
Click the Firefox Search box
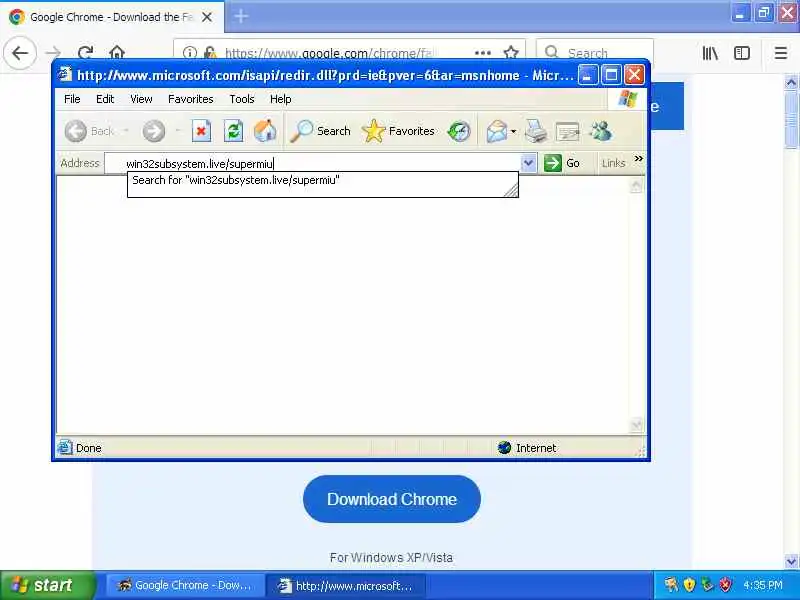pos(595,53)
